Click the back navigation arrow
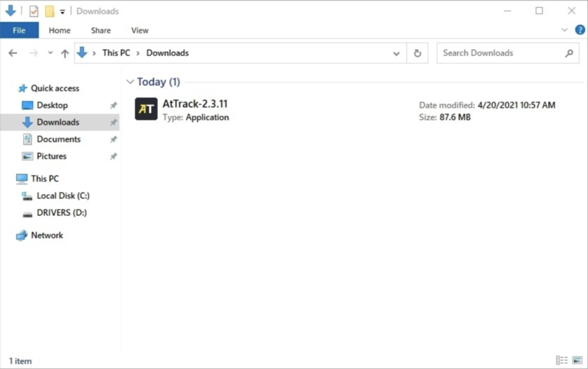Image resolution: width=588 pixels, height=369 pixels. (13, 52)
